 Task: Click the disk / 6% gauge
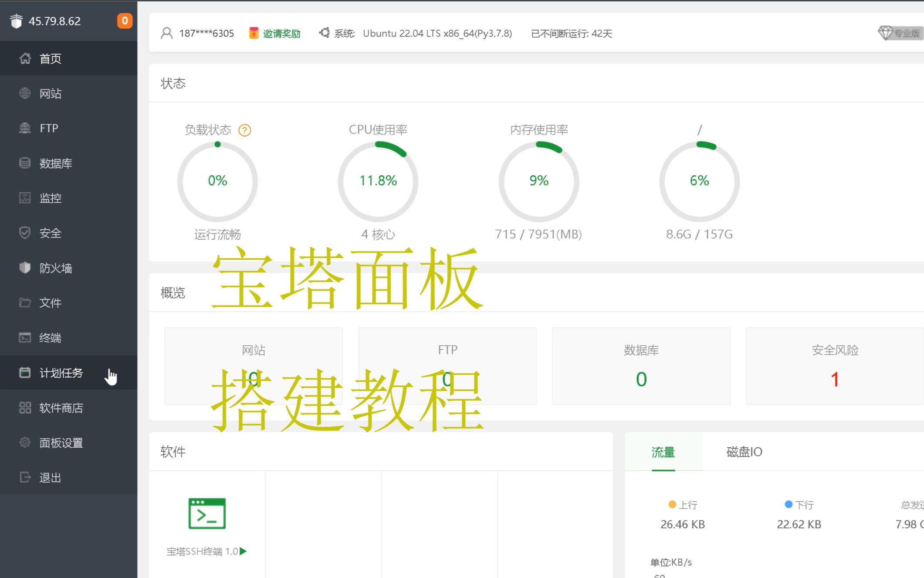(699, 181)
